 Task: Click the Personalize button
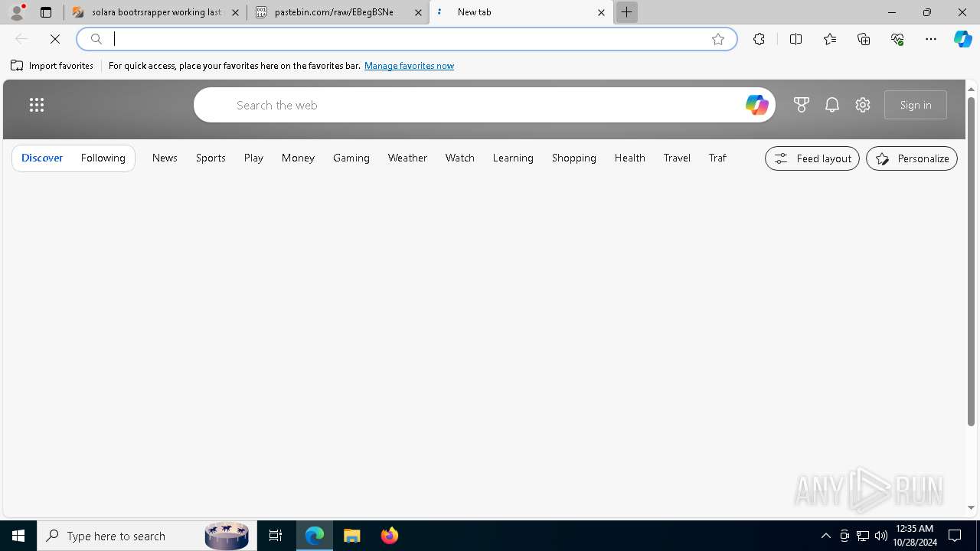pyautogui.click(x=912, y=158)
